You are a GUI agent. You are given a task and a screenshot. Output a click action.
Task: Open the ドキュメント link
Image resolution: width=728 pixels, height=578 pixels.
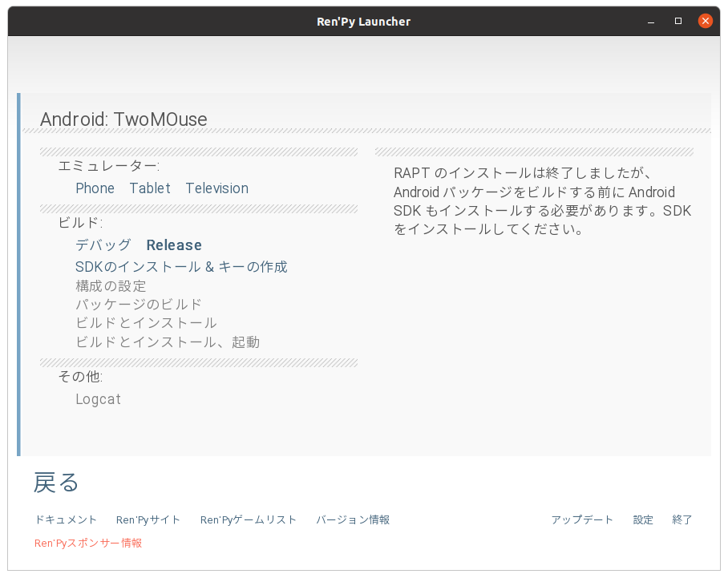[66, 519]
